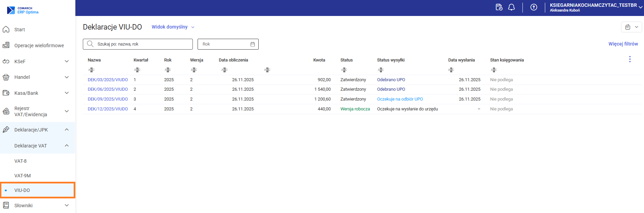This screenshot has width=644, height=213.
Task: Click the notifications bell icon
Action: (511, 7)
